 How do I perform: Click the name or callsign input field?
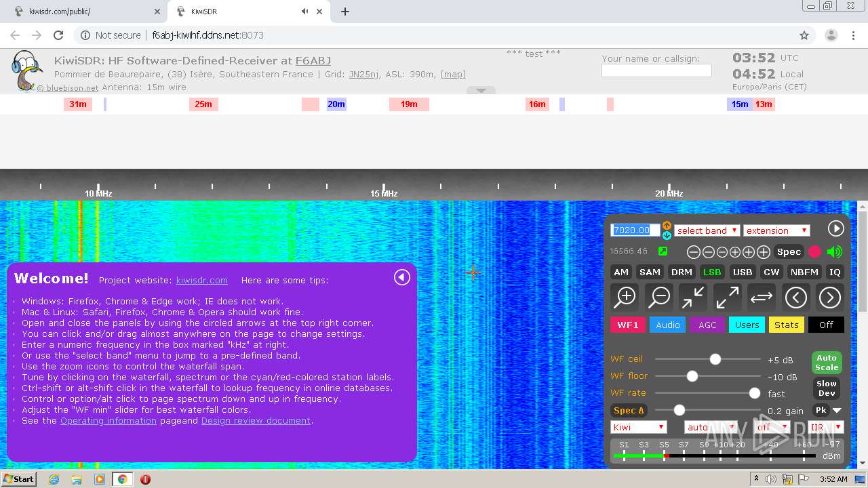(x=656, y=70)
